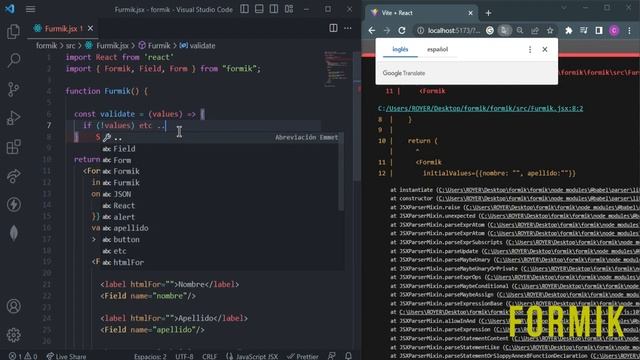Image resolution: width=640 pixels, height=360 pixels.
Task: Open the Search view in VS Code
Action: click(13, 60)
